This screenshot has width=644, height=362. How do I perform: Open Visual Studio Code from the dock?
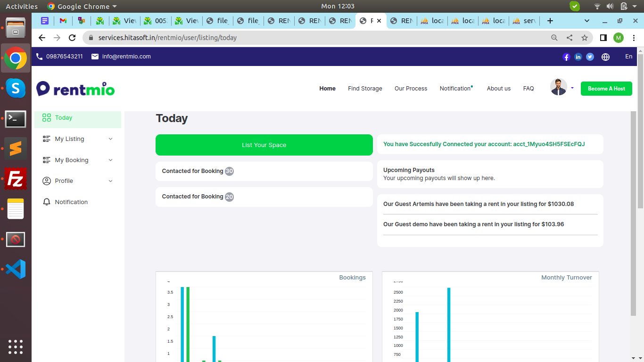[16, 269]
